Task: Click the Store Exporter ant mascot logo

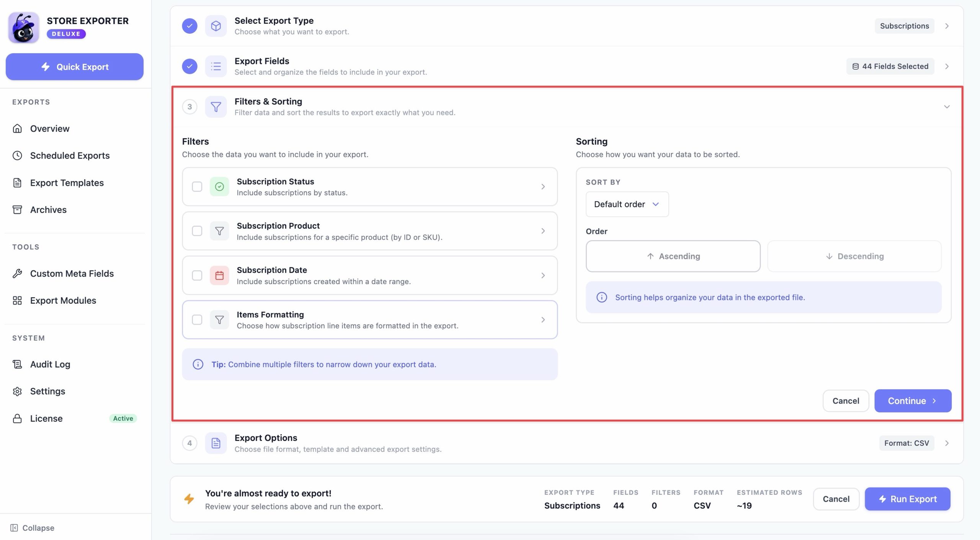Action: [x=24, y=27]
